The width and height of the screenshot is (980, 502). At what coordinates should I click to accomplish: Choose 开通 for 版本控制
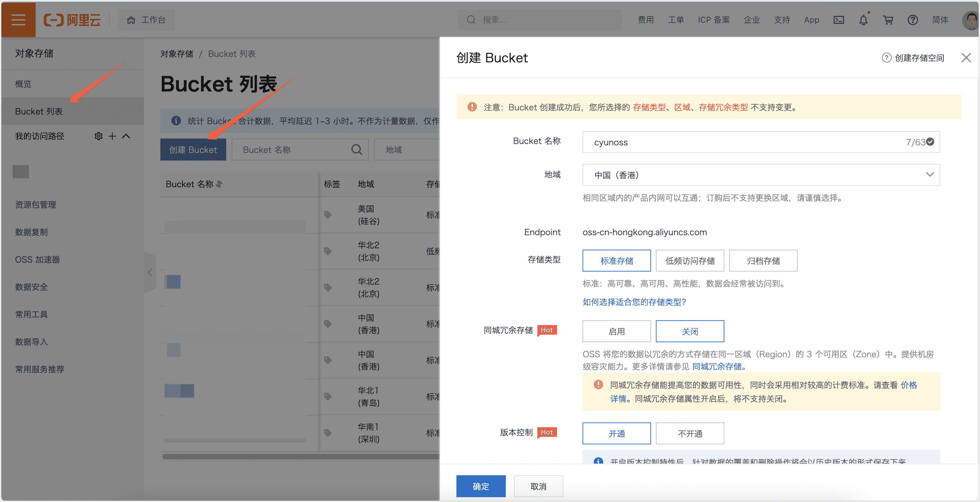(616, 433)
